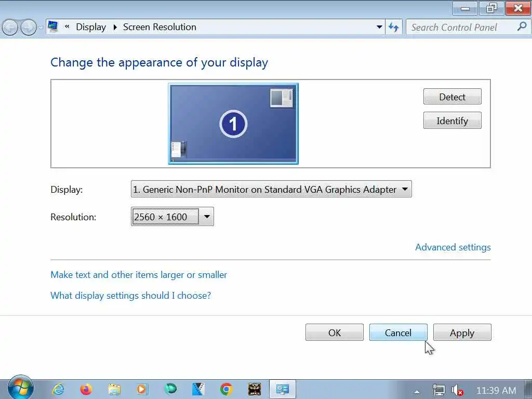Open the Windows Start menu orb
This screenshot has height=399, width=532.
click(21, 388)
